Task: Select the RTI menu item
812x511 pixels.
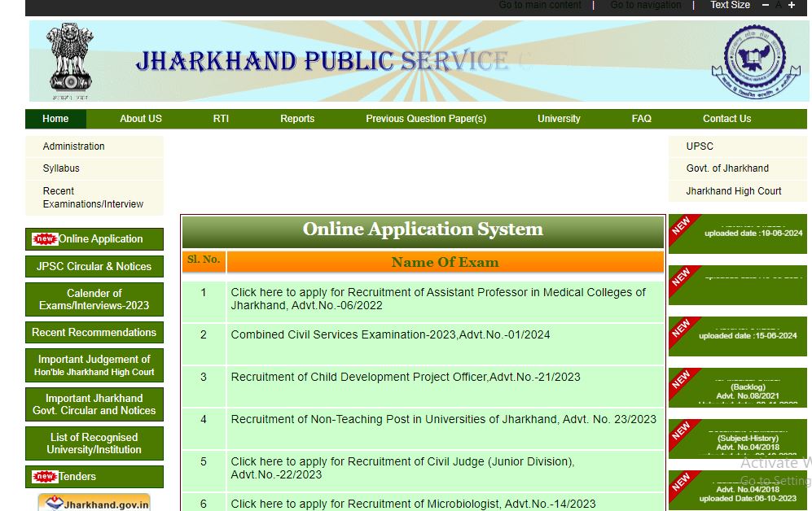Action: 221,119
